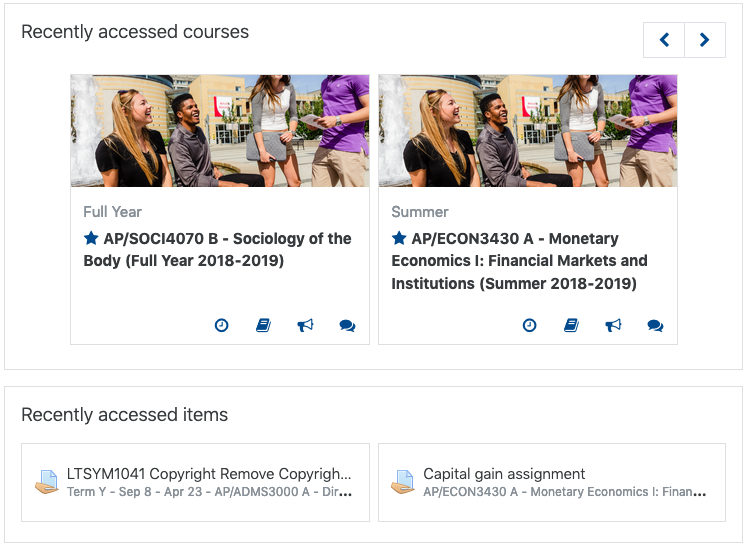This screenshot has height=546, width=747.
Task: Click clock icon on SOCI4070 course card
Action: click(x=222, y=325)
